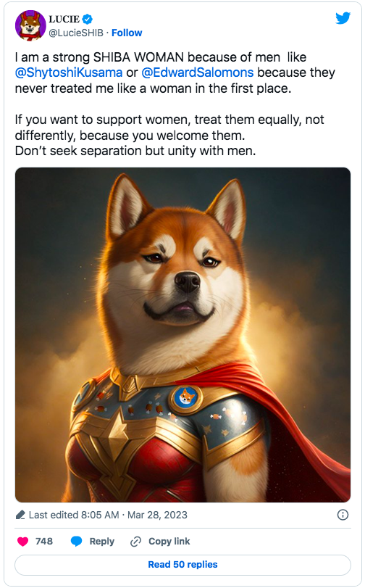This screenshot has height=588, width=365.
Task: Follow the LucieSHIB account
Action: 127,33
